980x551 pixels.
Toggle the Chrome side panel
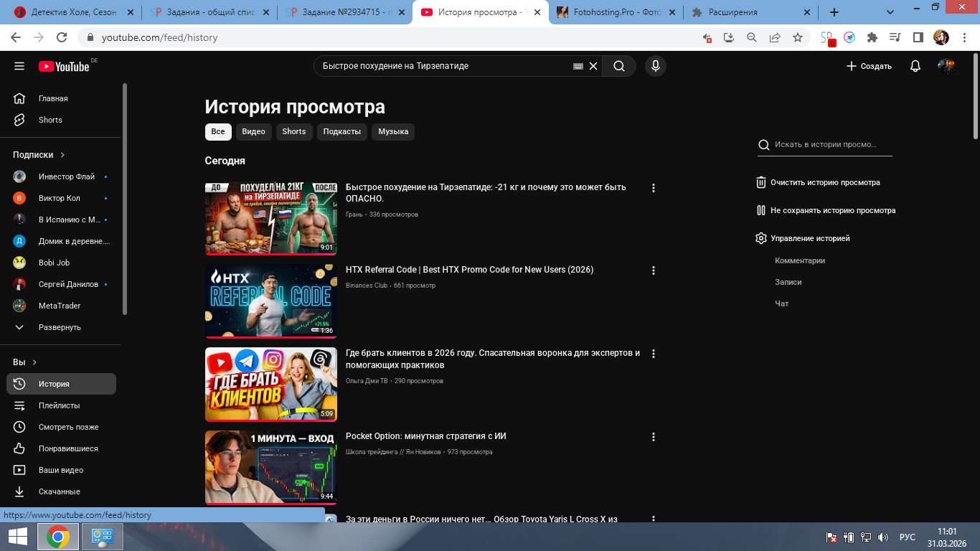tap(918, 37)
